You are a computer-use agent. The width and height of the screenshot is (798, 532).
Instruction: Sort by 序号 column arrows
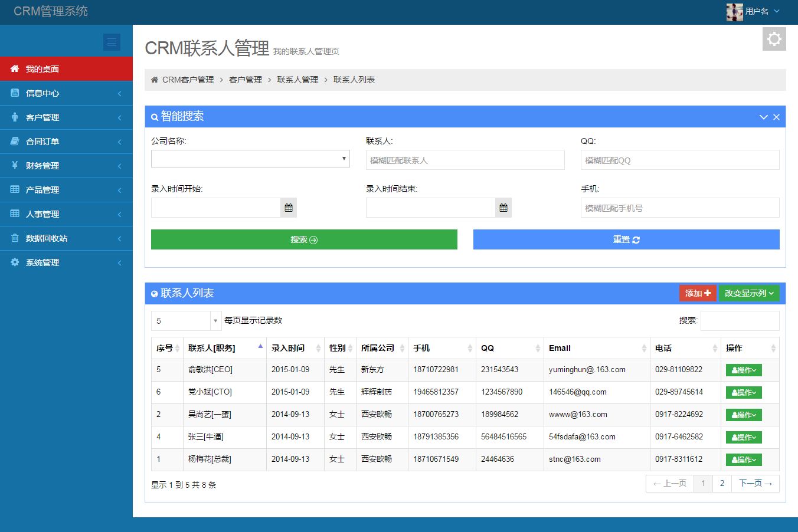[x=177, y=348]
